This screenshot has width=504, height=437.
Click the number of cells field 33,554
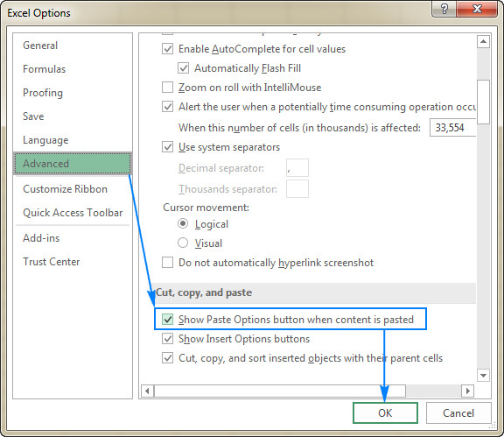click(x=452, y=128)
